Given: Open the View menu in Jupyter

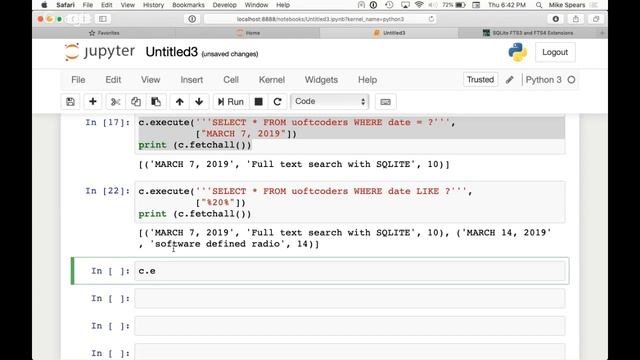Looking at the screenshot, I should click(150, 80).
